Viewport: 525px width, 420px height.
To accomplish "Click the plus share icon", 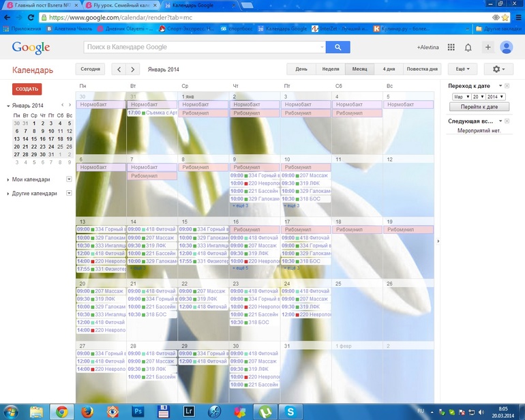I will coord(487,47).
